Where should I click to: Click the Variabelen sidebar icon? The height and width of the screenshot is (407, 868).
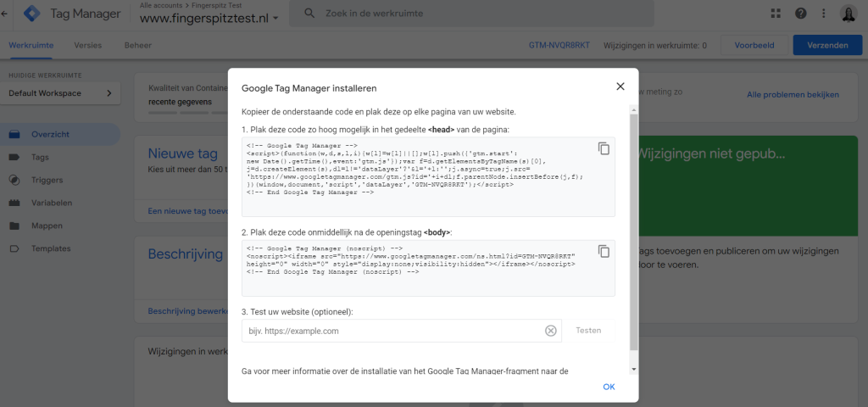(x=14, y=203)
